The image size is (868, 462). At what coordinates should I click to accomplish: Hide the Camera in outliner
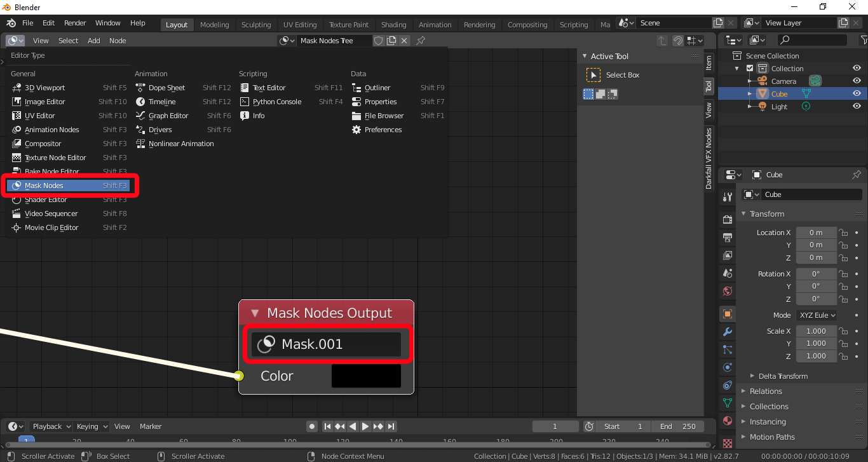tap(857, 81)
